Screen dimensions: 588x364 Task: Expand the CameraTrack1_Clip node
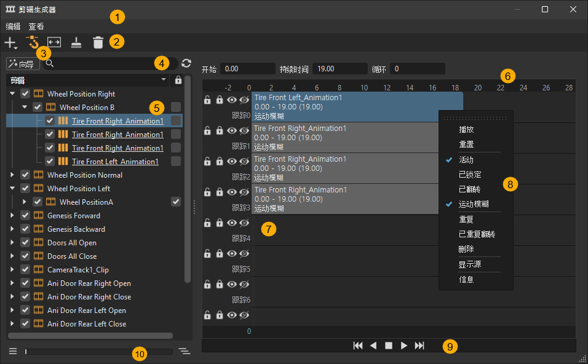tap(12, 269)
